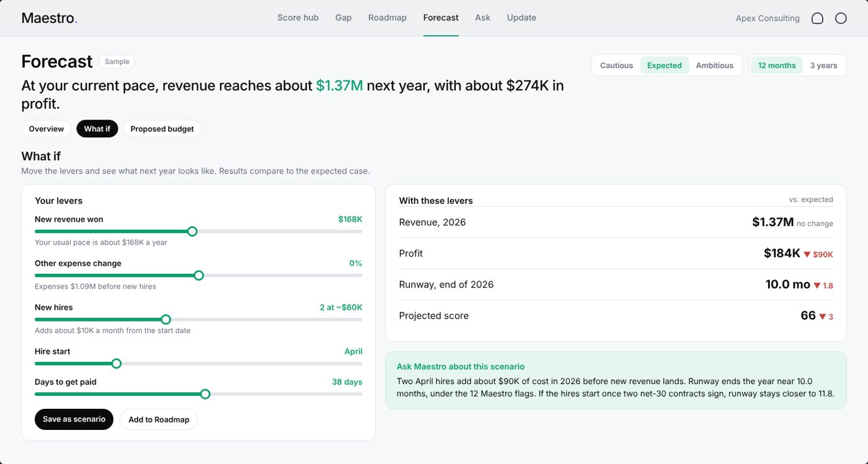Click the 0% expense change value
The width and height of the screenshot is (868, 464).
coord(356,263)
